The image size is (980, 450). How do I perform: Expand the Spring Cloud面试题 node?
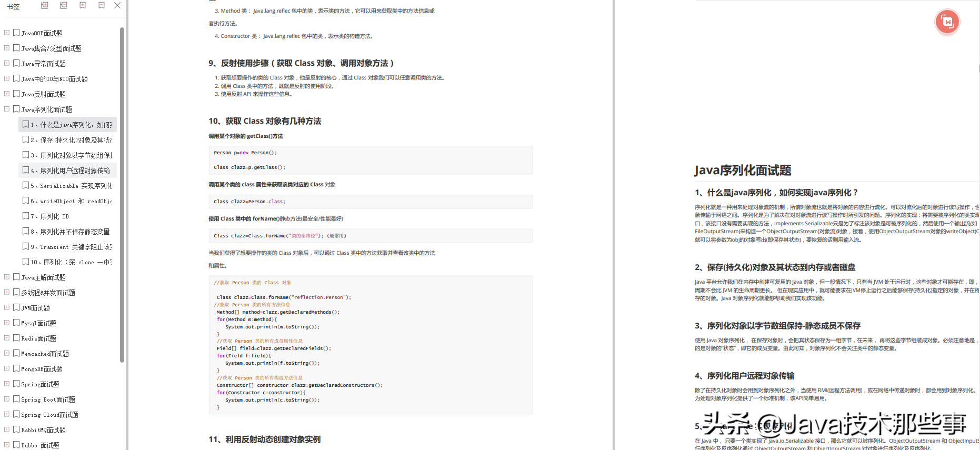7,414
